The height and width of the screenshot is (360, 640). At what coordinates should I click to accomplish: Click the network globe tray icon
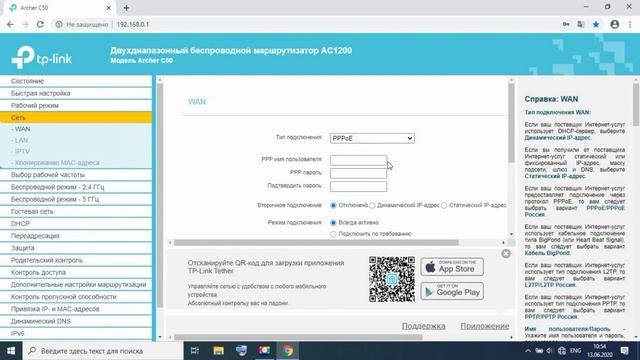point(562,351)
